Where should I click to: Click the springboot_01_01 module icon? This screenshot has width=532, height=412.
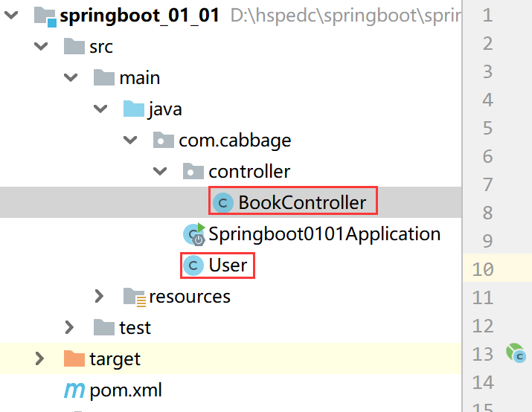click(x=45, y=16)
